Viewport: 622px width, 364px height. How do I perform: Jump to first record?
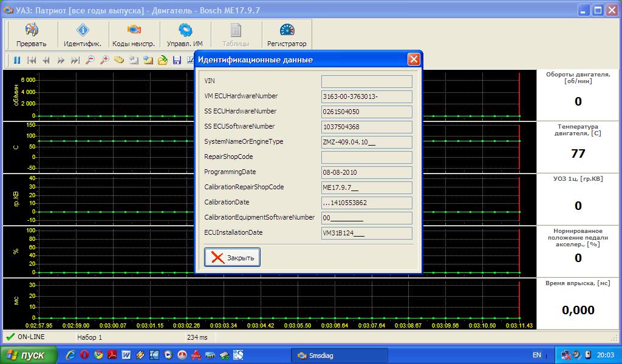(32, 60)
